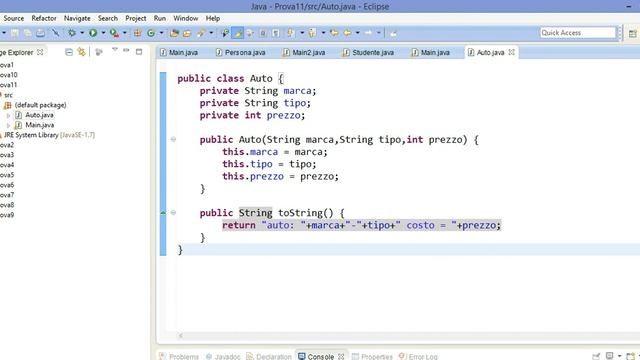Open the Back history dropdown arrow
Image resolution: width=640 pixels, height=360 pixels.
click(358, 33)
